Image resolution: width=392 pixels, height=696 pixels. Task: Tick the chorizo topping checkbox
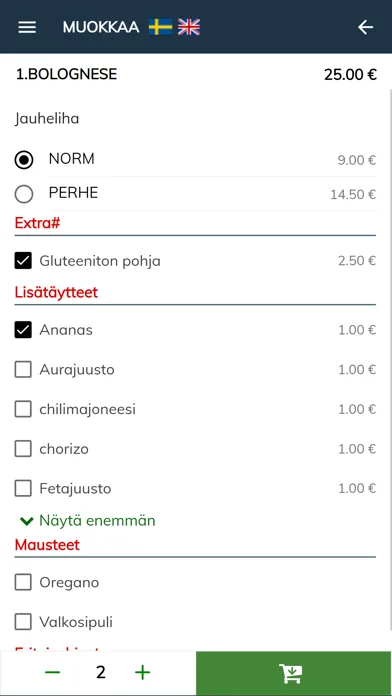pos(23,449)
